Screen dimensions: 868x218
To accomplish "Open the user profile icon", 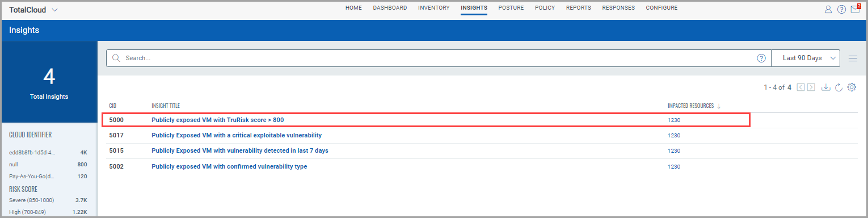I will (x=828, y=9).
